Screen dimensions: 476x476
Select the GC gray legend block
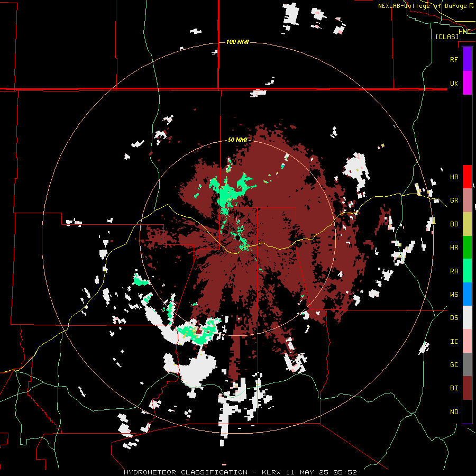467,364
